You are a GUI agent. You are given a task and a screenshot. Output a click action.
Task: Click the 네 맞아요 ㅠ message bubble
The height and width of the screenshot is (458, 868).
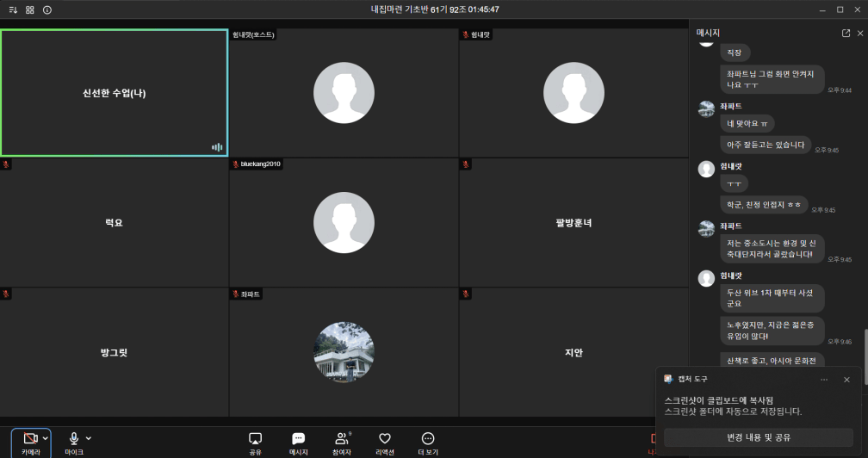pyautogui.click(x=747, y=123)
